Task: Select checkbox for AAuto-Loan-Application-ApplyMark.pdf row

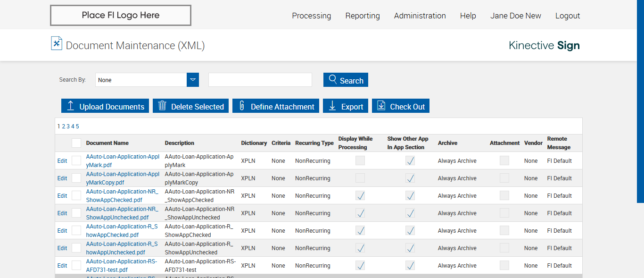Action: tap(76, 161)
